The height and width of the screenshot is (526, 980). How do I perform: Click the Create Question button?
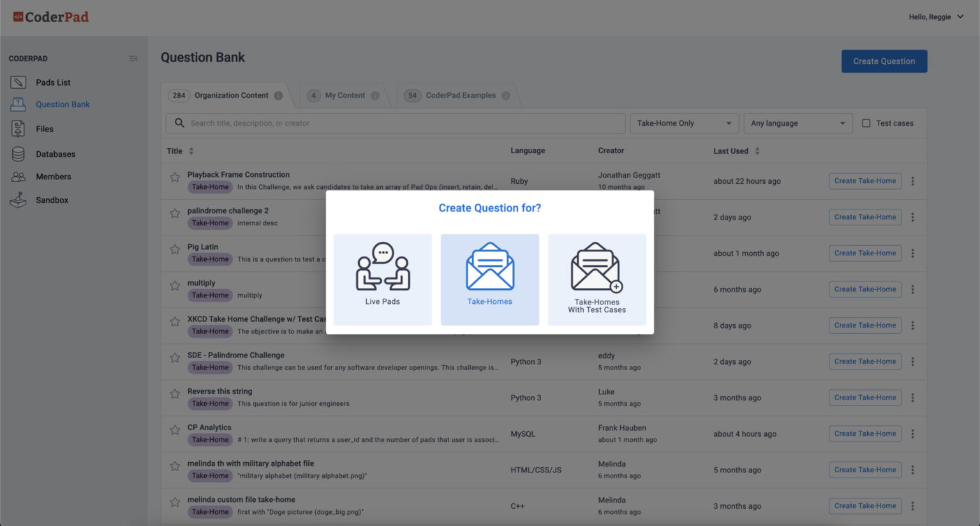[884, 61]
